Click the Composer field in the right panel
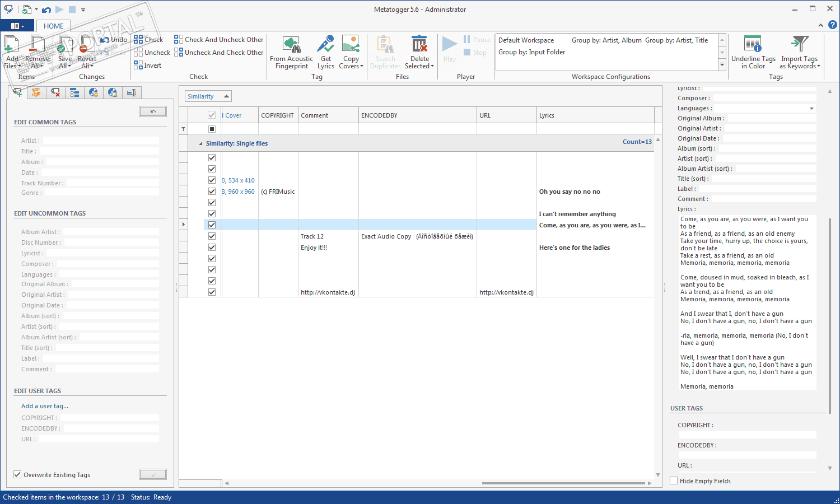The image size is (840, 504). click(x=764, y=99)
